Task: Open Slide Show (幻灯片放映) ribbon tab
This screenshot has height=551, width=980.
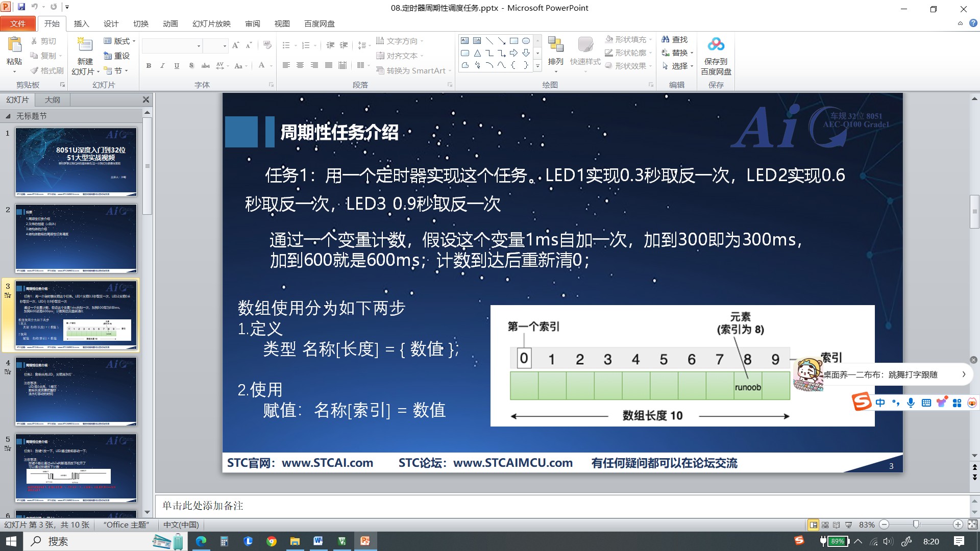Action: click(x=211, y=23)
